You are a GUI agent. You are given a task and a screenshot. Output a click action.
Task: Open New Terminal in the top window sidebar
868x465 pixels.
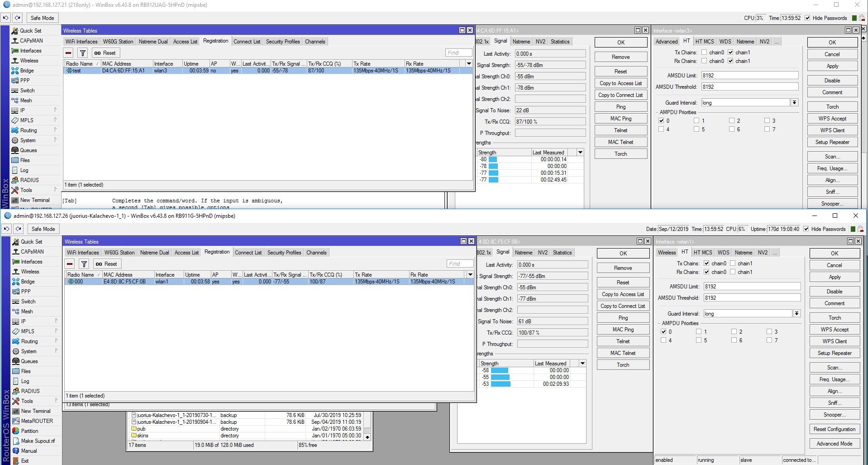[x=35, y=200]
